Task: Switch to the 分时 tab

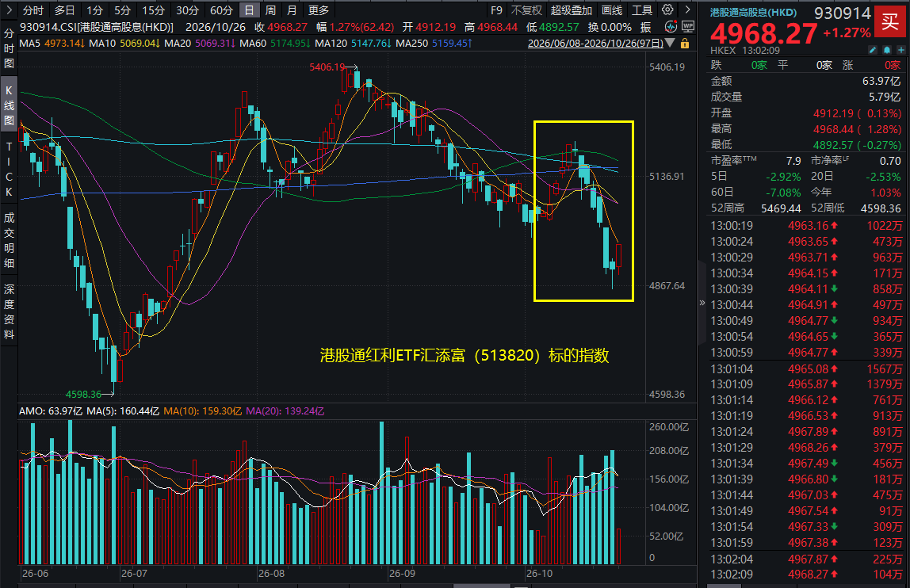Action: click(33, 10)
